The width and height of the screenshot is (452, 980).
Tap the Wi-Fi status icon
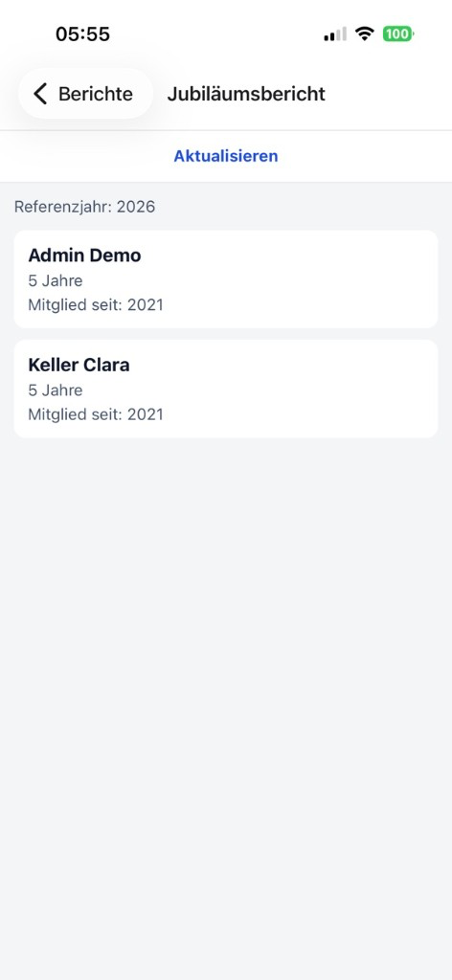pos(364,33)
